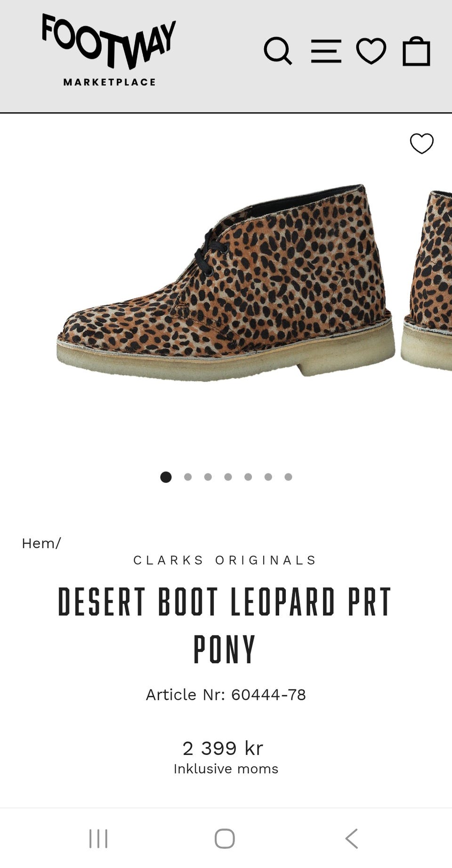Tap the Android recent apps button
Viewport: 452px width, 868px height.
click(98, 838)
